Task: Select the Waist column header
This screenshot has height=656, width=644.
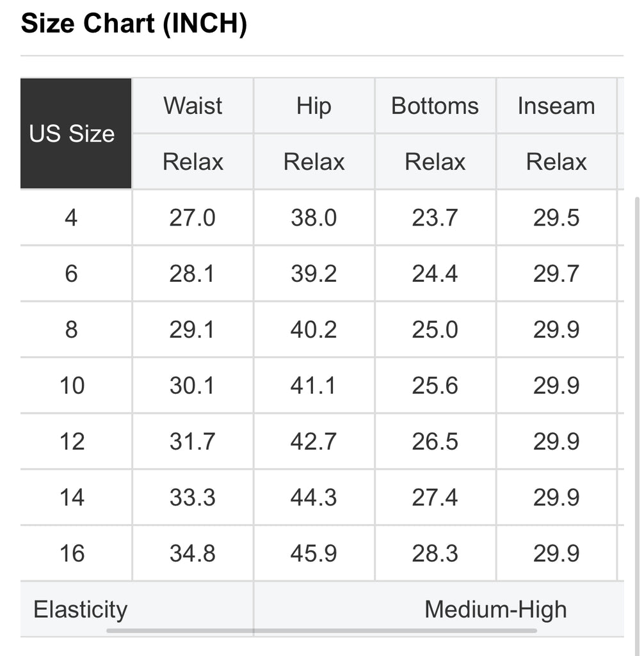Action: pos(193,106)
